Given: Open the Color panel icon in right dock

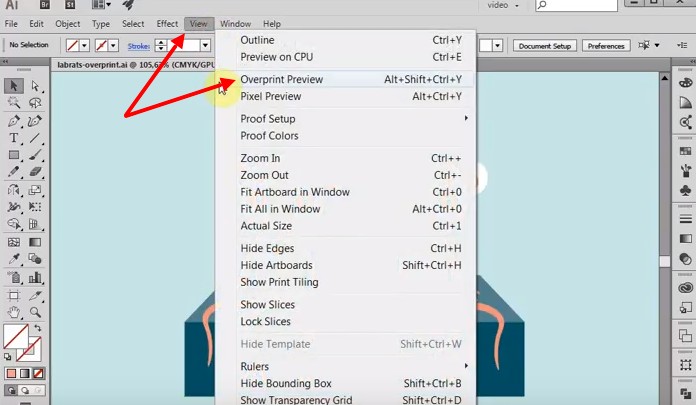Looking at the screenshot, I should pos(685,83).
